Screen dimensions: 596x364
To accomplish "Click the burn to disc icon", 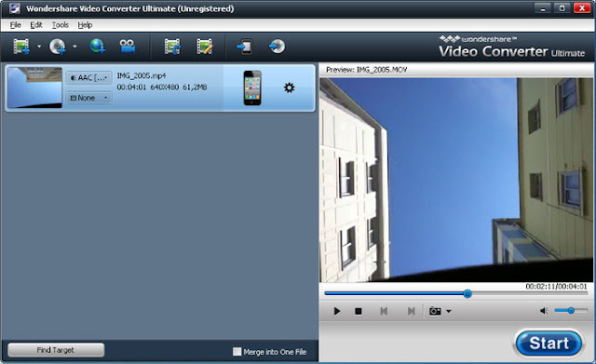I will click(277, 47).
